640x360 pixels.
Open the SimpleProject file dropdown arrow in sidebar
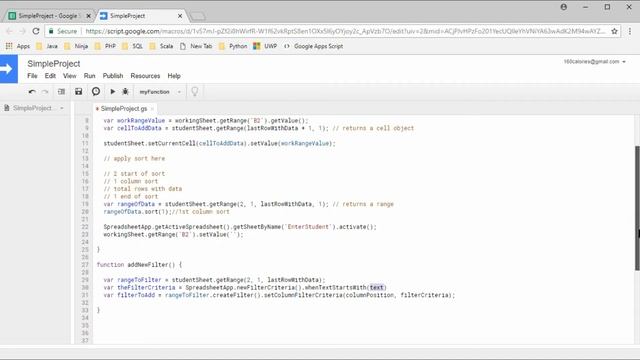click(x=62, y=108)
